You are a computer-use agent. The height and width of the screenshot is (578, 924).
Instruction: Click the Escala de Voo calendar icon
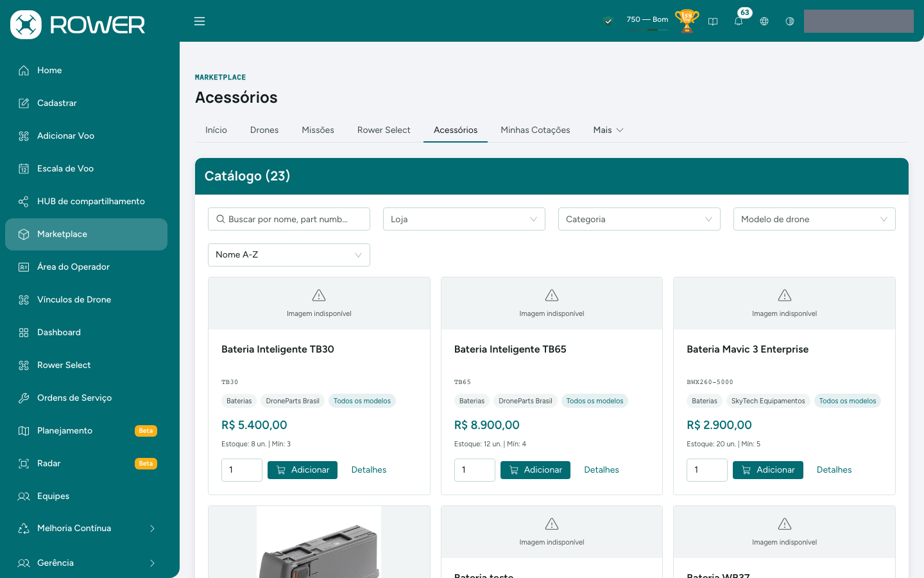point(24,169)
